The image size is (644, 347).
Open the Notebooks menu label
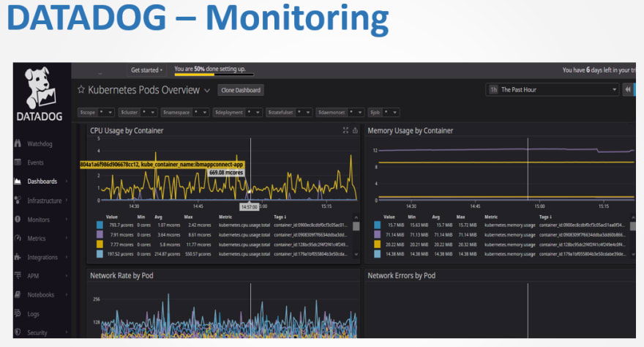(x=41, y=294)
